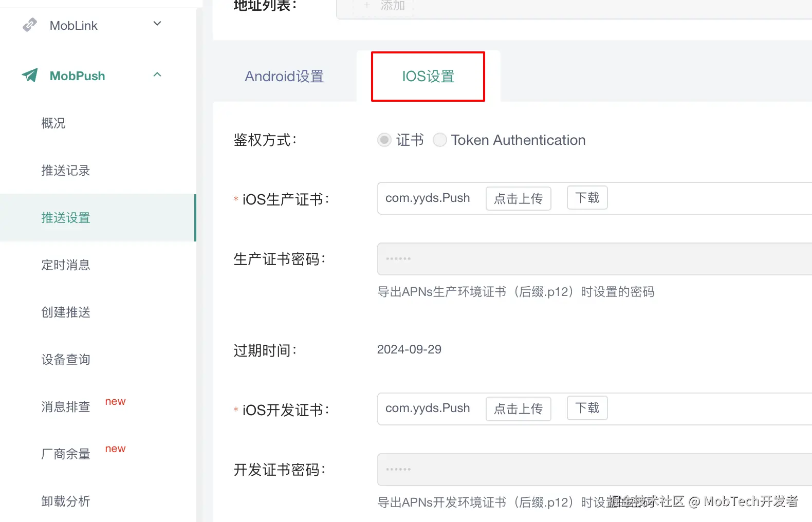Open 推送记录 push records
The width and height of the screenshot is (812, 522).
pyautogui.click(x=66, y=171)
